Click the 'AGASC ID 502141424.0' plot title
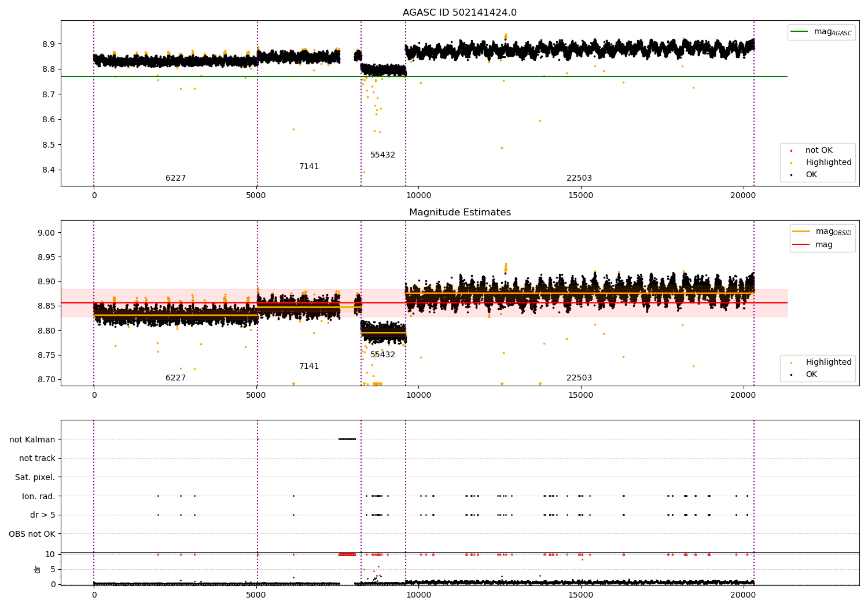 [x=459, y=13]
